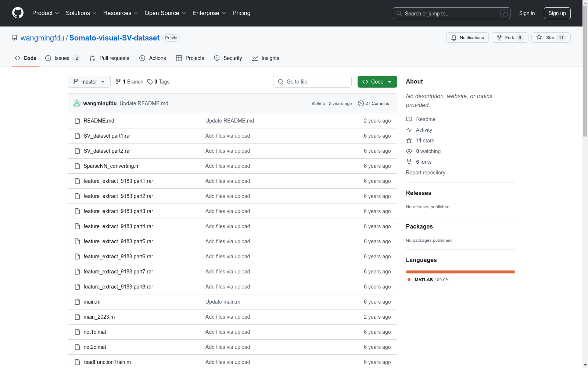Click the Update README.md commit message in header
588x368 pixels.
click(x=144, y=103)
